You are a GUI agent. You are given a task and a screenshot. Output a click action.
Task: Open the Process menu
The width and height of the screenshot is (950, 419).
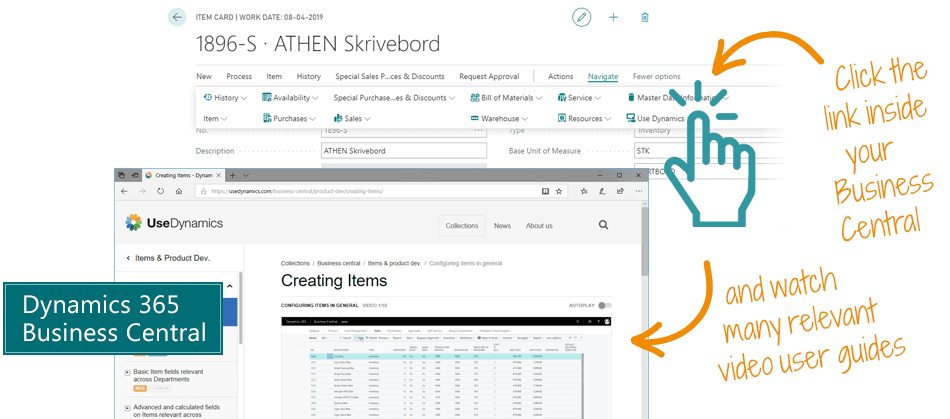(239, 76)
